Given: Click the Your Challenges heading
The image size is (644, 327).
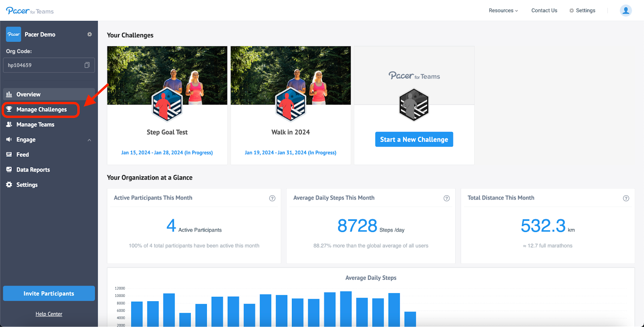Looking at the screenshot, I should pyautogui.click(x=130, y=35).
